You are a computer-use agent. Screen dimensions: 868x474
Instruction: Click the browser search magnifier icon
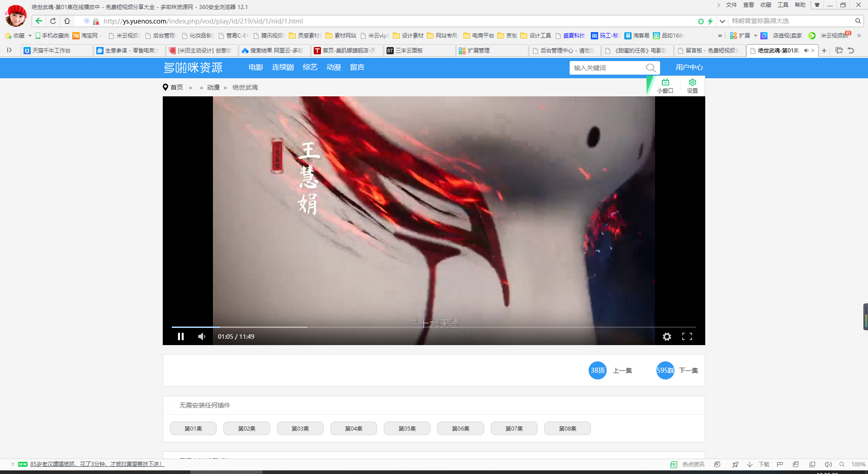858,21
